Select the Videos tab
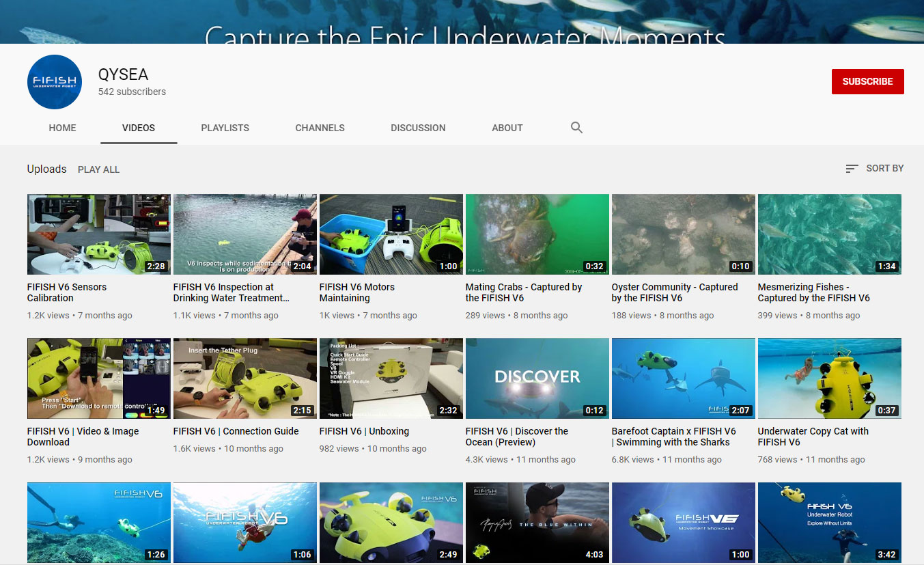The image size is (924, 578). [139, 128]
